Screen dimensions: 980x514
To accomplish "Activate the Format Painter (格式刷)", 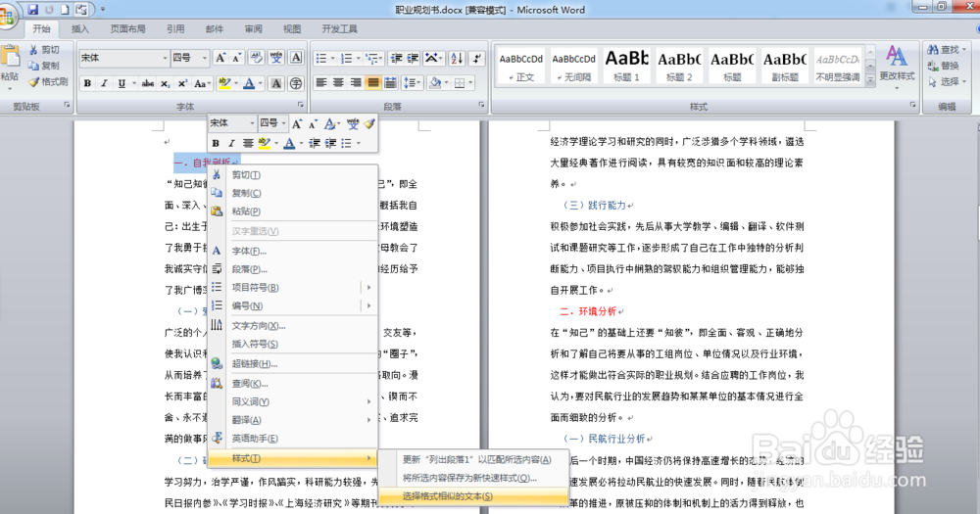I will pos(48,82).
